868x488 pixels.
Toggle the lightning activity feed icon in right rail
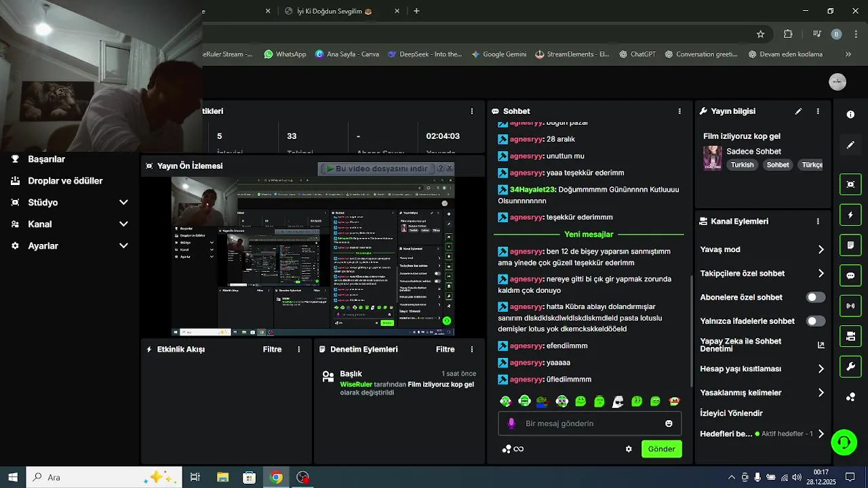(850, 215)
